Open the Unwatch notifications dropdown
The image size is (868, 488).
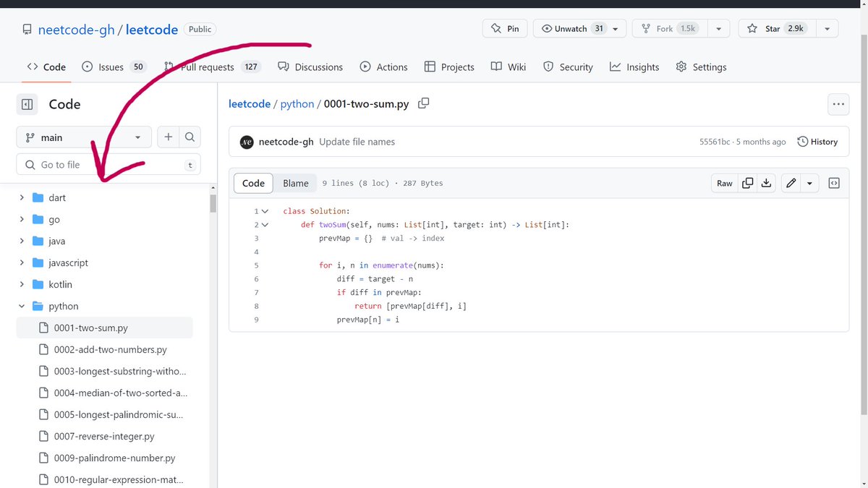(579, 29)
